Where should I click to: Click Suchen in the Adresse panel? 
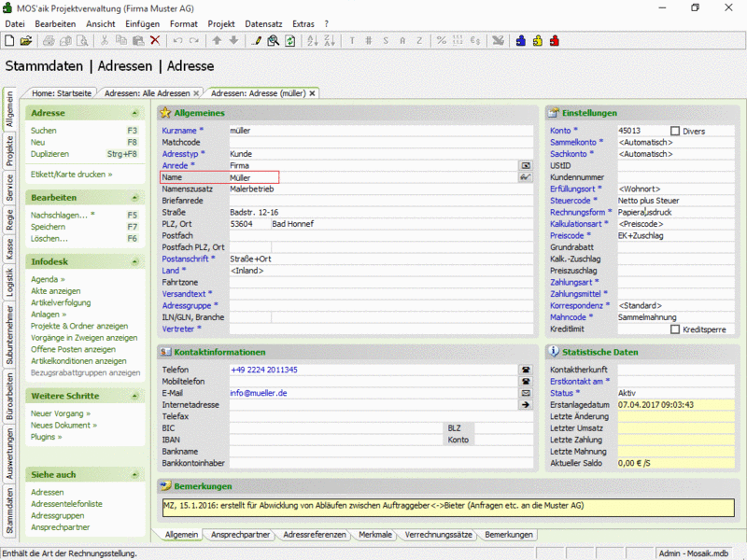44,131
